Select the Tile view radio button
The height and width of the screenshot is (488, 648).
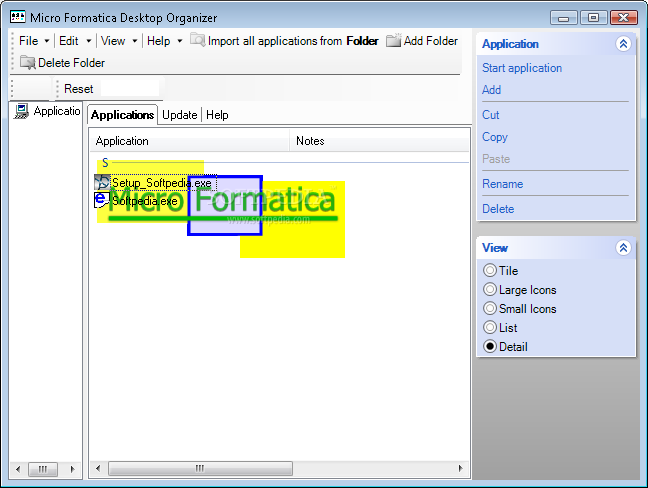[x=490, y=270]
